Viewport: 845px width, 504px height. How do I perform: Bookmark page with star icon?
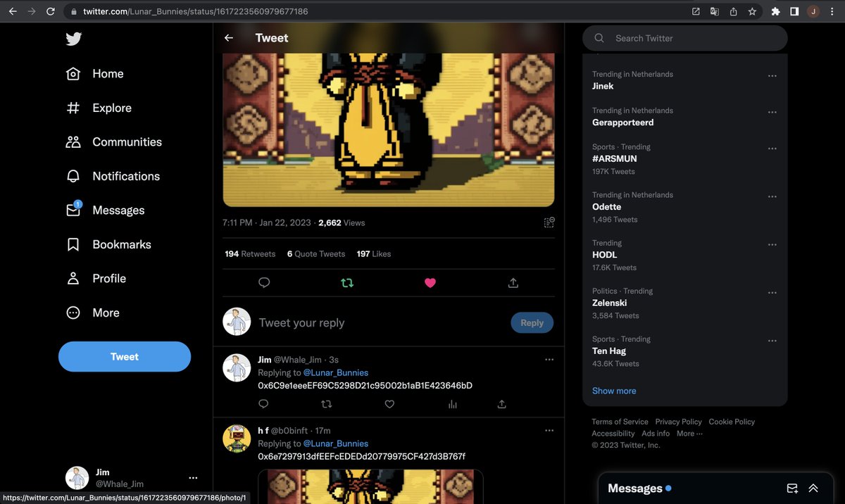752,11
